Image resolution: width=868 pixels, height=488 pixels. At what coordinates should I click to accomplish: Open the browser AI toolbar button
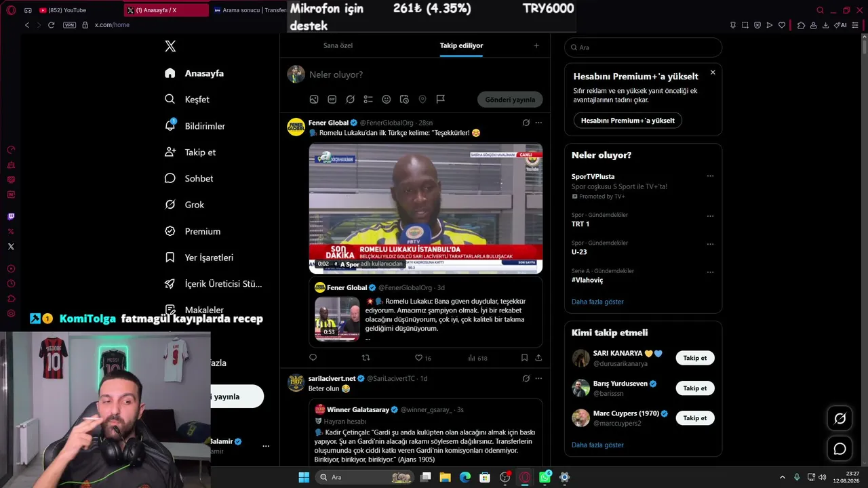coord(840,25)
